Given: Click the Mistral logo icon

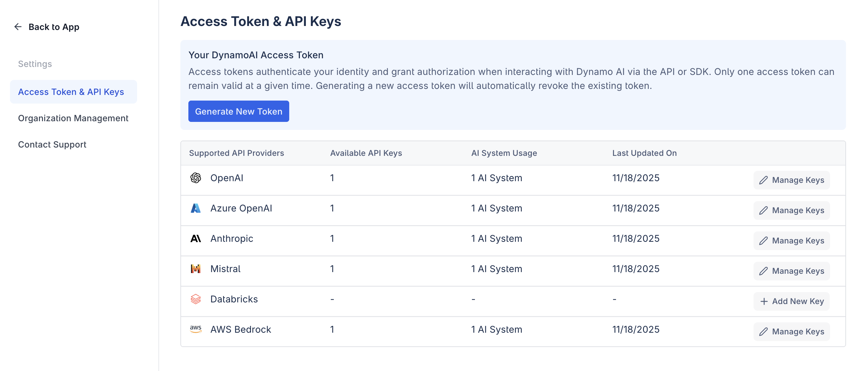Looking at the screenshot, I should click(196, 268).
